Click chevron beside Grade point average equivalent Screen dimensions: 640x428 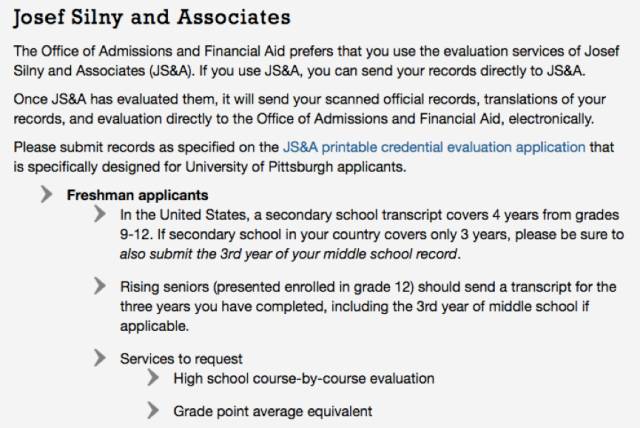(x=153, y=410)
